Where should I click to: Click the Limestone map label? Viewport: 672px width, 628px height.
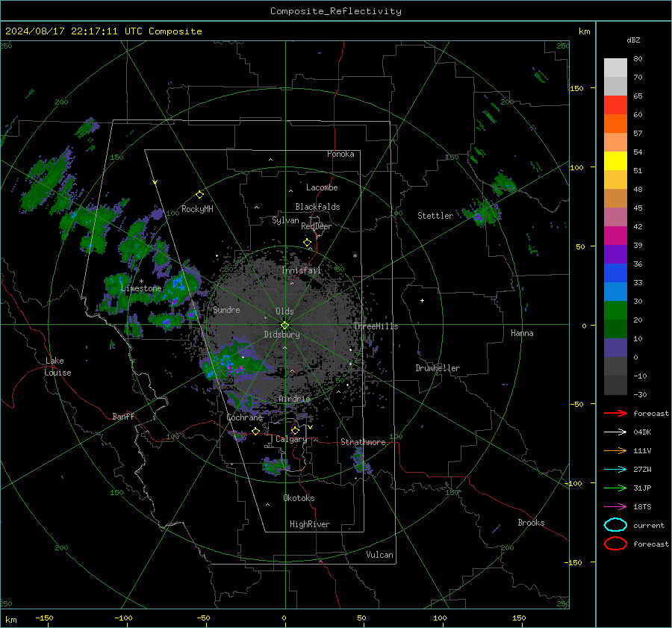pyautogui.click(x=141, y=288)
